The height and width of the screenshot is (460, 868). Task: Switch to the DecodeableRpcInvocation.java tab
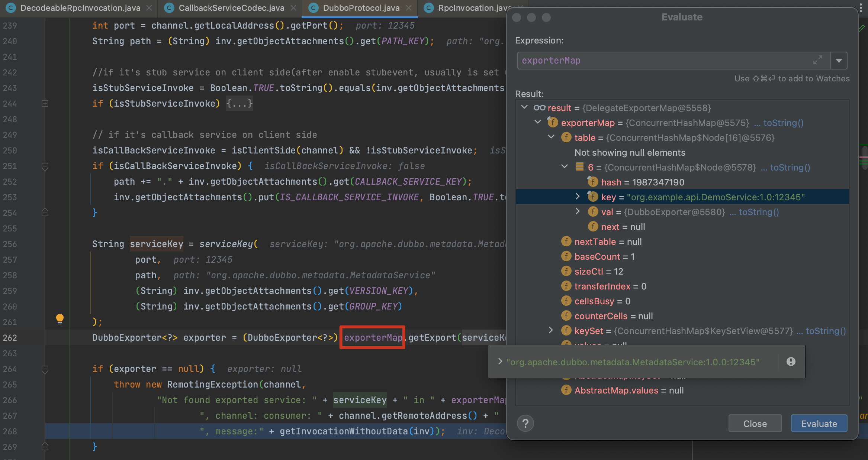coord(80,8)
